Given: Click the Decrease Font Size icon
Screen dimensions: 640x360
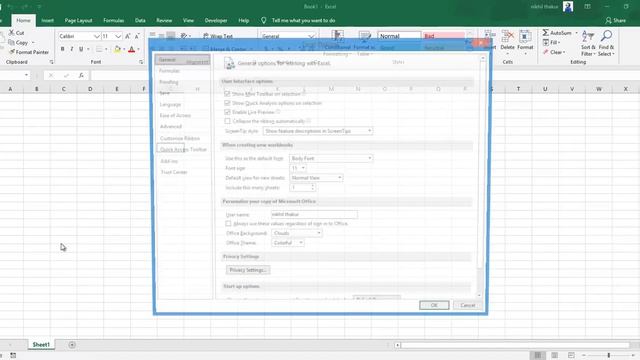Looking at the screenshot, I should (x=137, y=36).
